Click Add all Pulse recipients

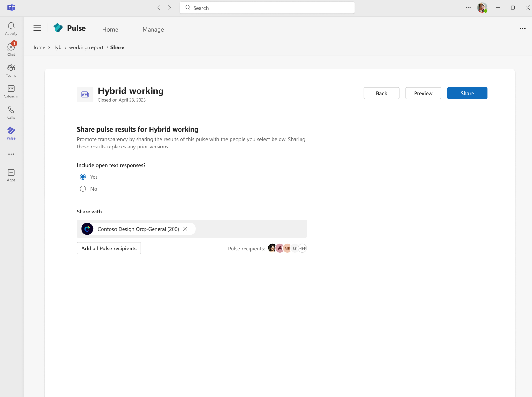click(x=109, y=248)
